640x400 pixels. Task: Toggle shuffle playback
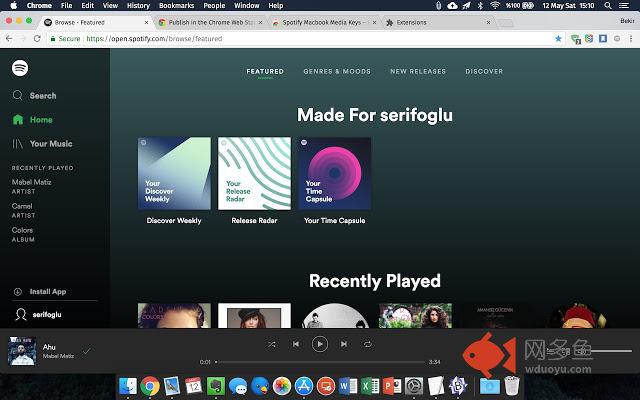[x=272, y=344]
